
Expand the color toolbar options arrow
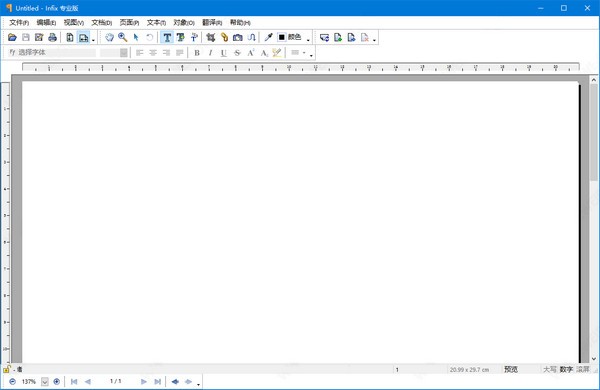click(308, 40)
